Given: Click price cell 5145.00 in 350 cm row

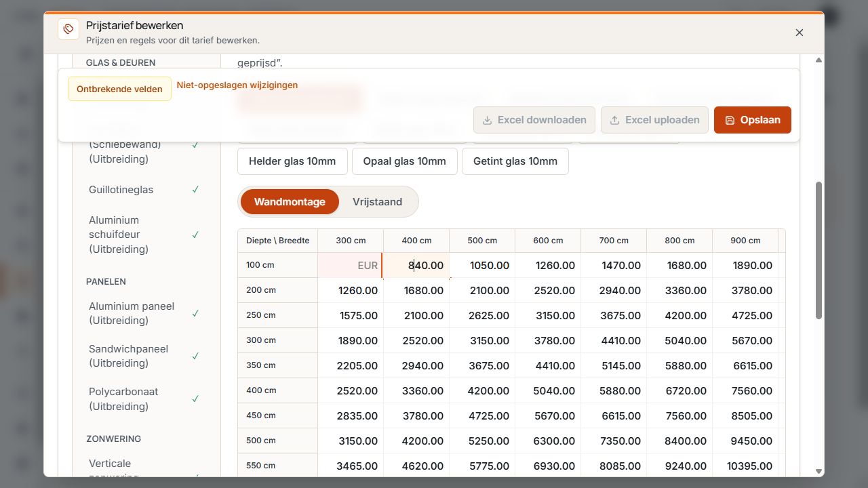Looking at the screenshot, I should pyautogui.click(x=614, y=366).
